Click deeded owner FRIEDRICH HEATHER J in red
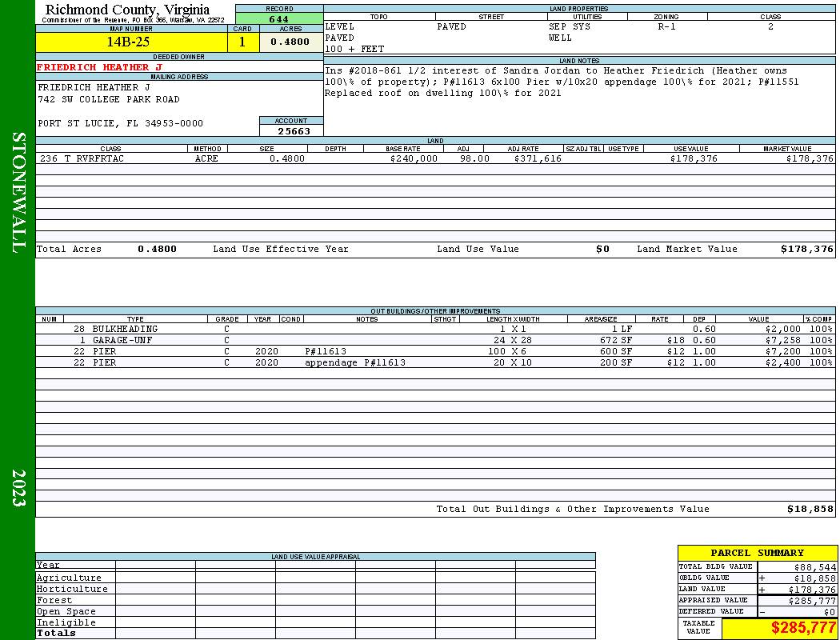Image resolution: width=840 pixels, height=640 pixels. click(x=99, y=67)
